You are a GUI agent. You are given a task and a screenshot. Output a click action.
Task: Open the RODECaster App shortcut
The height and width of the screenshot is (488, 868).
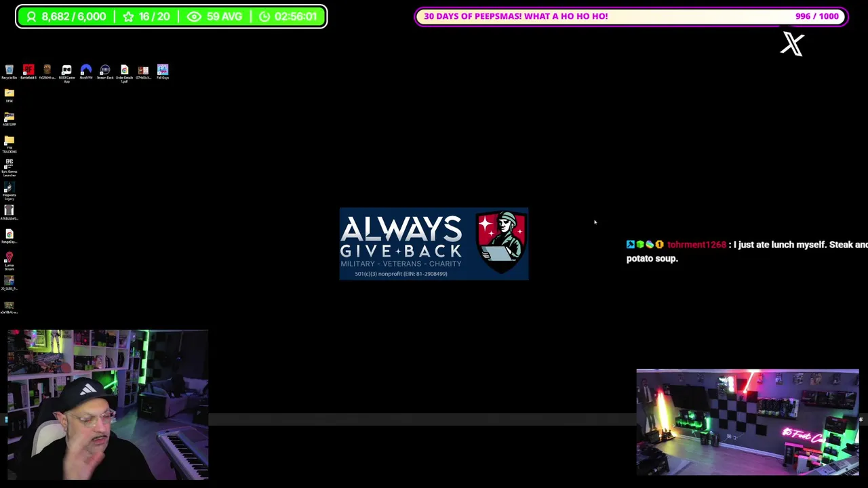point(66,73)
